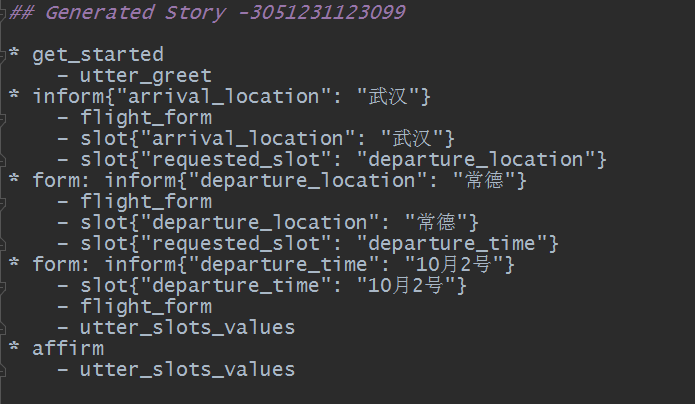The height and width of the screenshot is (404, 695).
Task: Click the affirm intent line
Action: point(68,348)
